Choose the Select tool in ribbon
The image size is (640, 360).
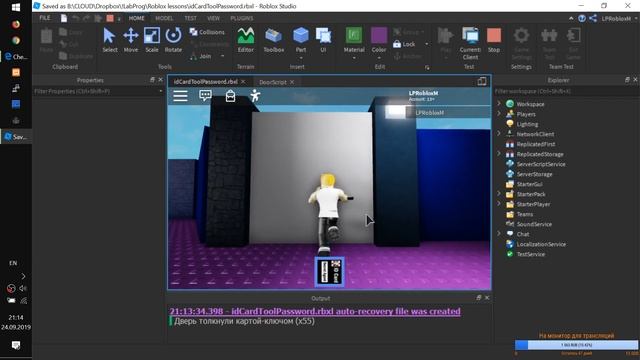[109, 40]
